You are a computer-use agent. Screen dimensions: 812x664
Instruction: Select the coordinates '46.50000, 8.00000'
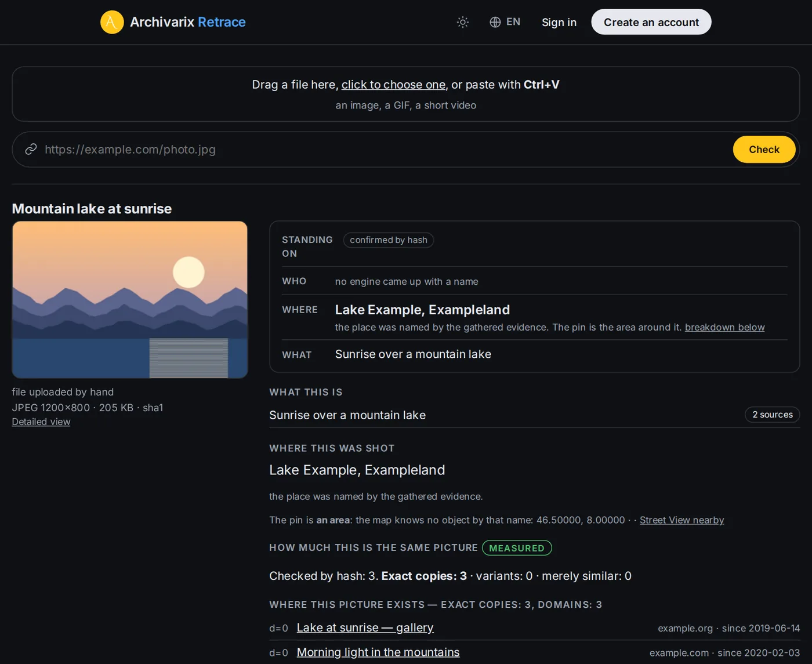point(581,520)
